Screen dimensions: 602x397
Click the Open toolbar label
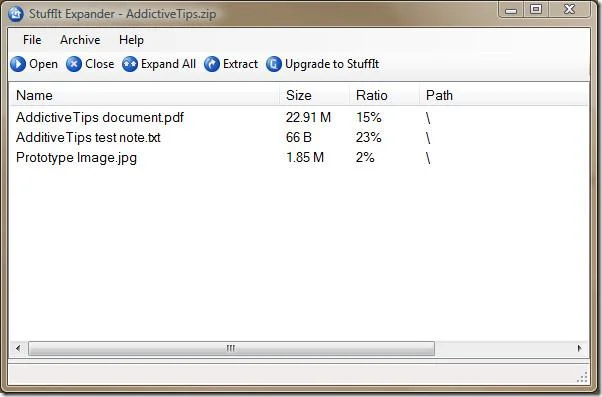click(43, 64)
